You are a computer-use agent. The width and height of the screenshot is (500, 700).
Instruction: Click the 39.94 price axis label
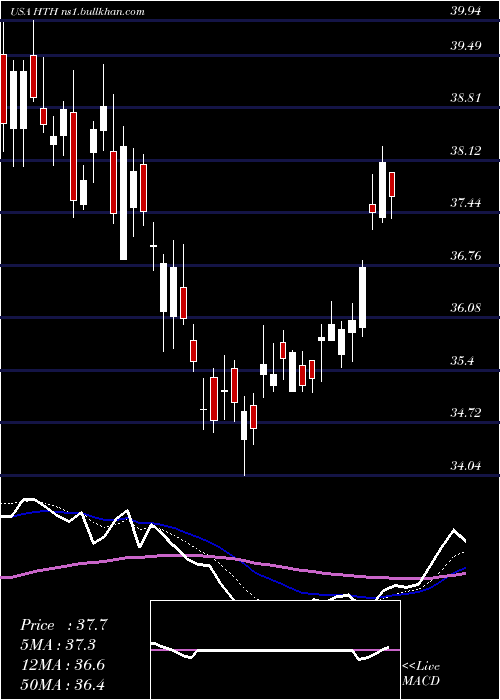(x=466, y=12)
